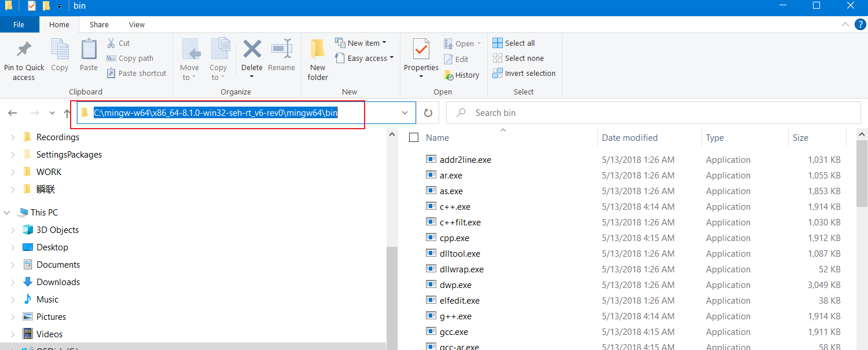868x350 pixels.
Task: Click Select all
Action: pos(513,43)
